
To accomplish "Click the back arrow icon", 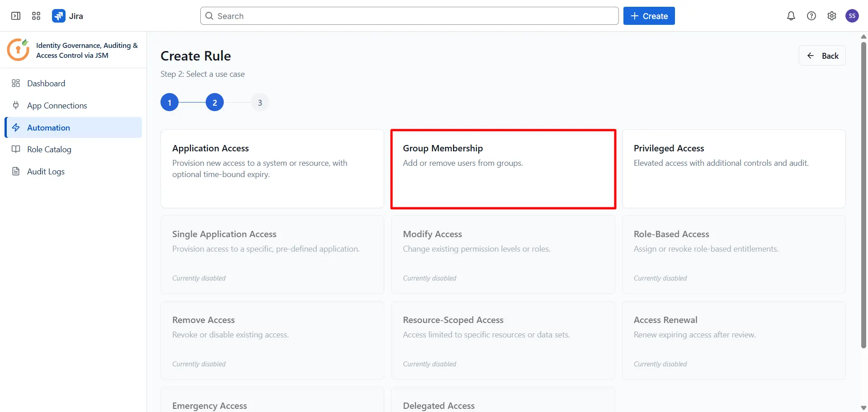I will coord(811,56).
